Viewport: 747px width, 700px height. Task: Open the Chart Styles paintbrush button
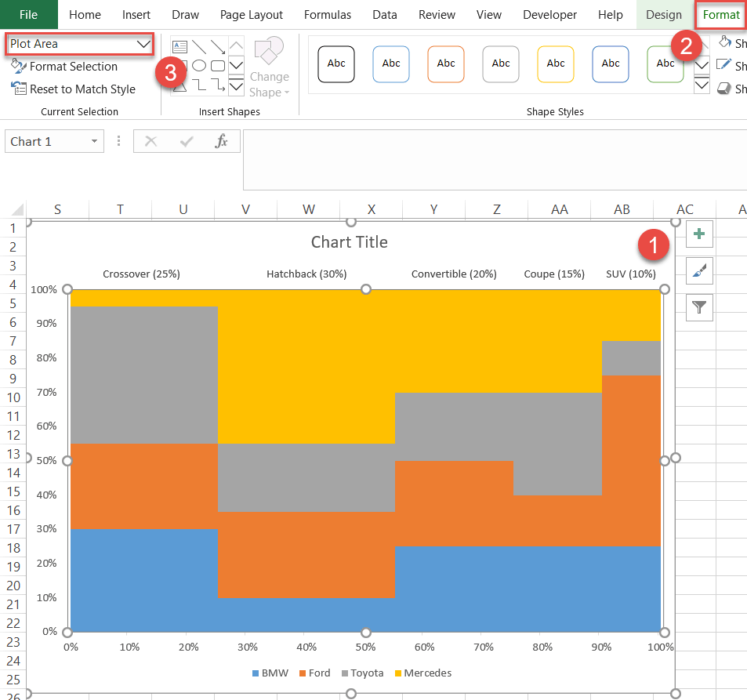click(x=699, y=270)
